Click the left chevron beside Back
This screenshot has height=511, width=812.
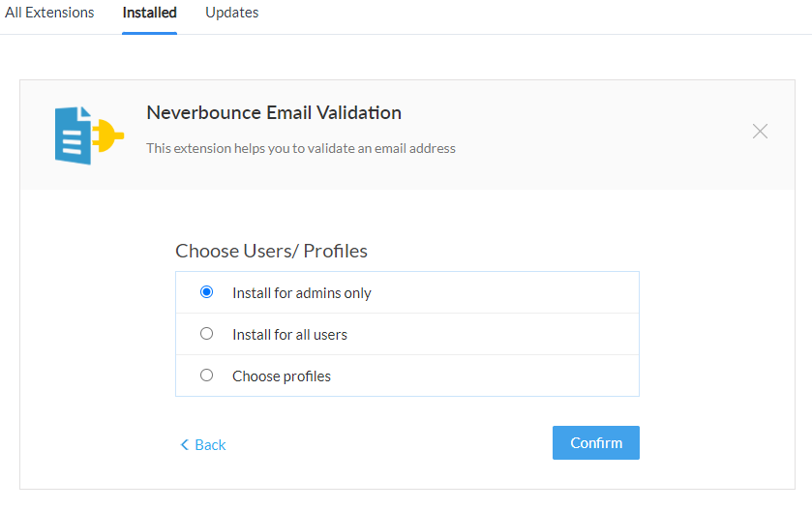pos(185,445)
